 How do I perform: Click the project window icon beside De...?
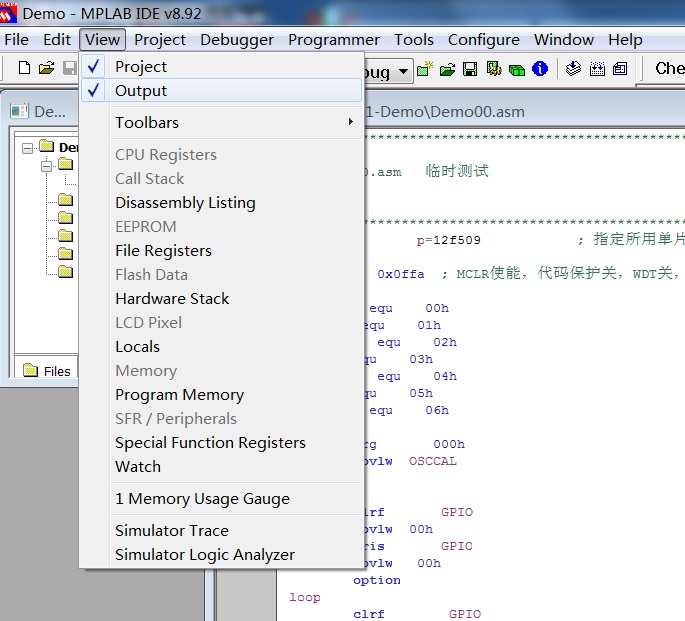19,111
